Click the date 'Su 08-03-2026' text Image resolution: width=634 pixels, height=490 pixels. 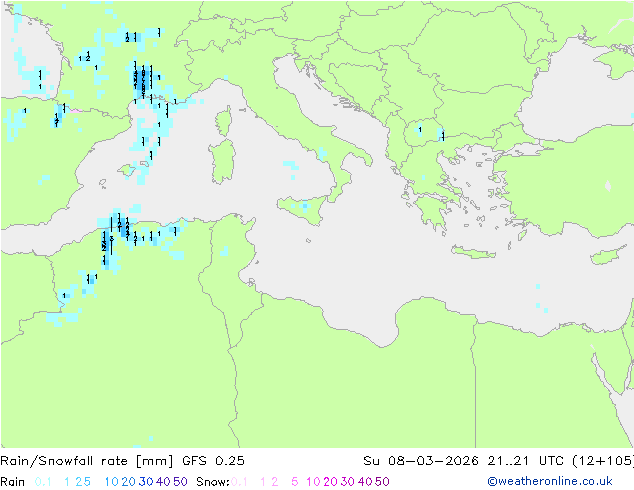click(421, 461)
